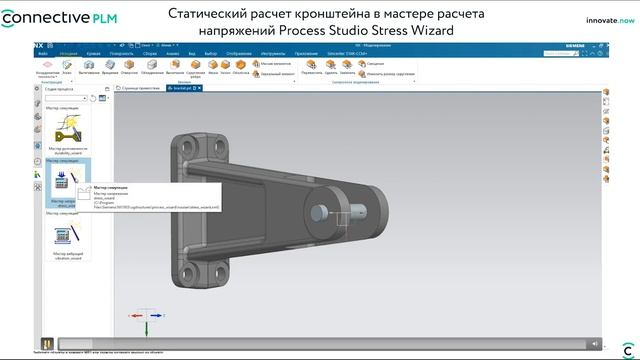Image resolution: width=640 pixels, height=360 pixels.
Task: Click the Datum Plane (Координатная плоскость) icon
Action: point(48,64)
